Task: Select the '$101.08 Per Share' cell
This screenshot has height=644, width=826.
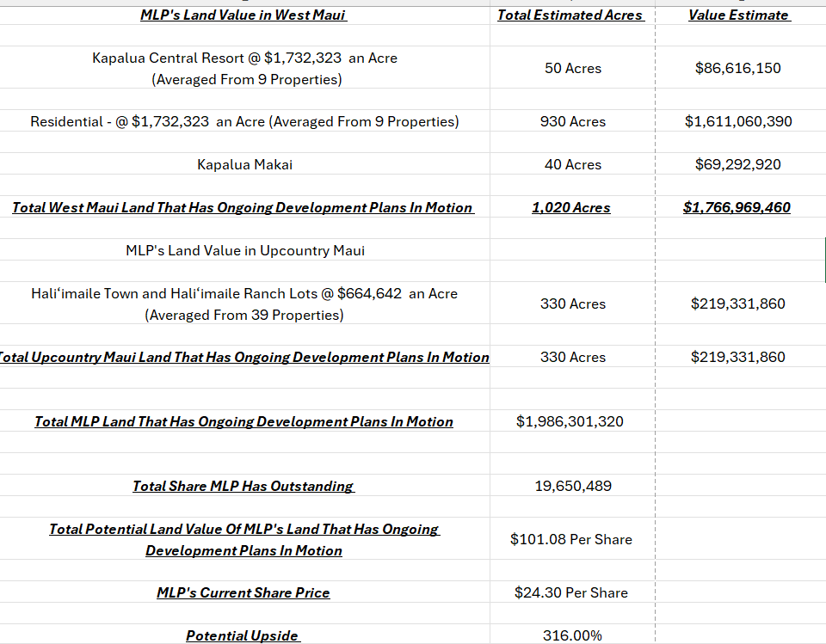Action: click(x=571, y=539)
